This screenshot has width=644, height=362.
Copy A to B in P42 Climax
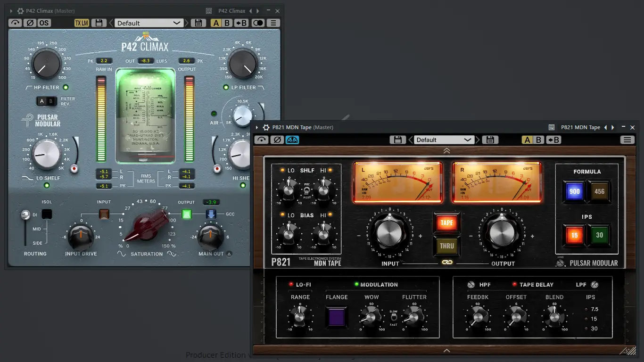[242, 23]
